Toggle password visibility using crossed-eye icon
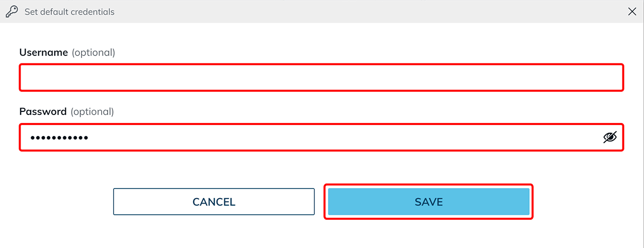Image resolution: width=644 pixels, height=248 pixels. (610, 137)
